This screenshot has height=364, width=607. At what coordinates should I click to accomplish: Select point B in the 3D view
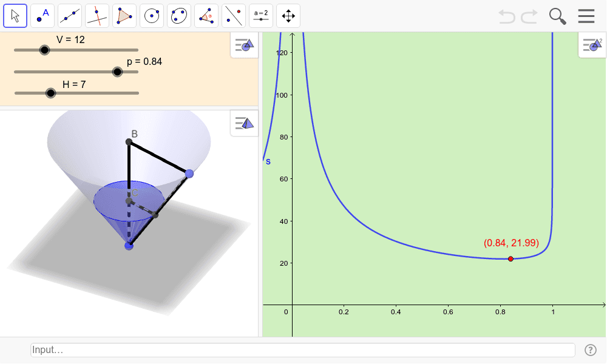(129, 143)
